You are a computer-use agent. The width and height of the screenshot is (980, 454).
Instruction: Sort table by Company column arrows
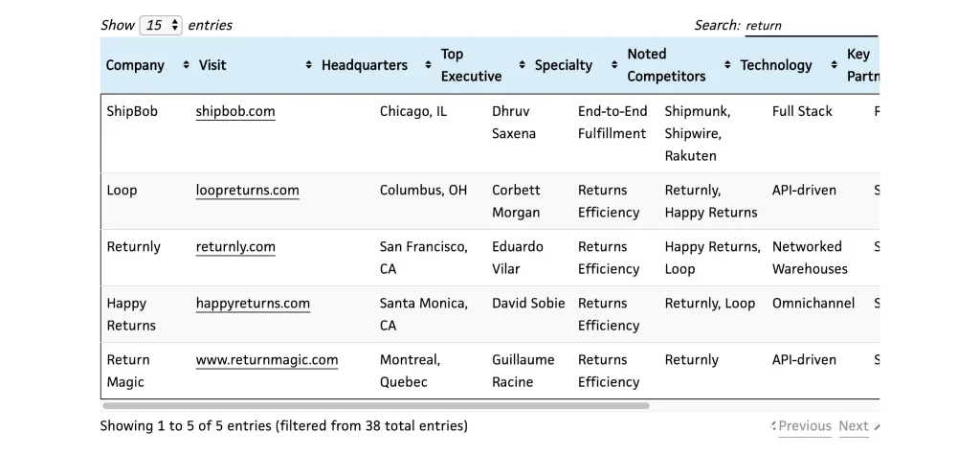(186, 65)
